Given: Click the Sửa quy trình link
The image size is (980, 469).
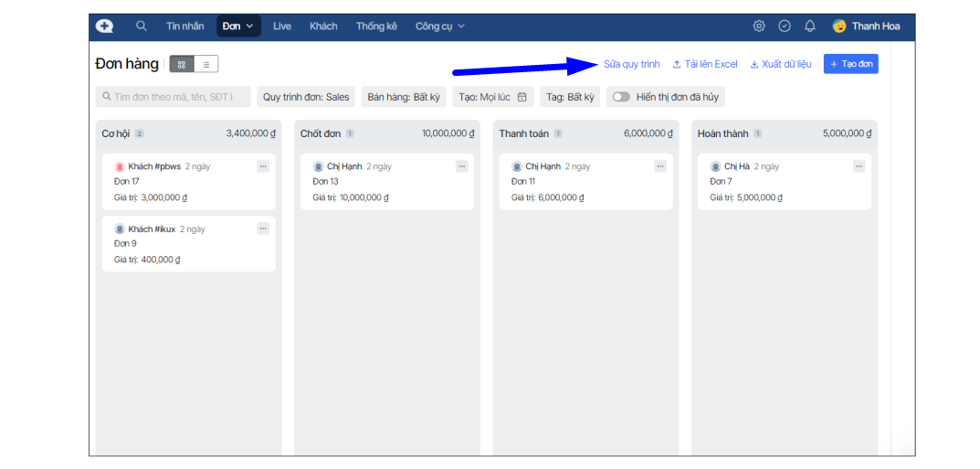Looking at the screenshot, I should [x=631, y=64].
